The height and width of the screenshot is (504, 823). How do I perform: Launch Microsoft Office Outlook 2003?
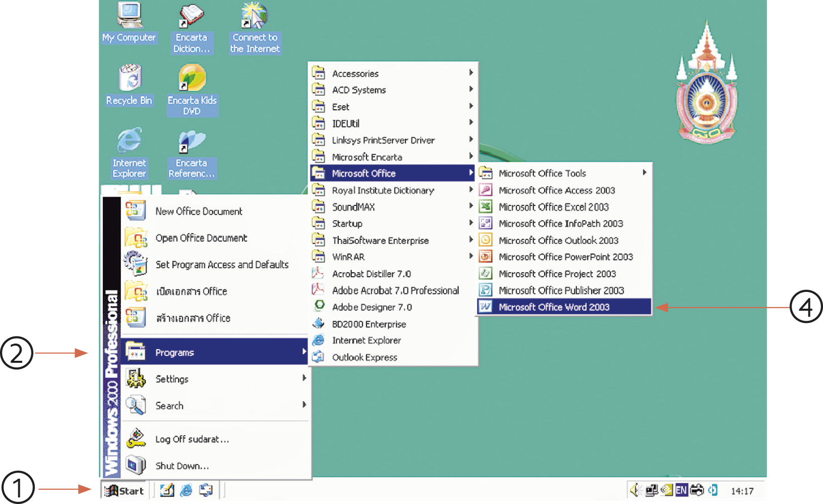click(564, 240)
